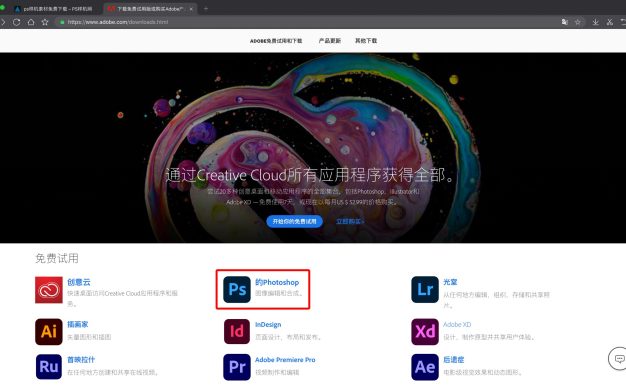Click the Ru Premiere Rush app icon

[49, 367]
